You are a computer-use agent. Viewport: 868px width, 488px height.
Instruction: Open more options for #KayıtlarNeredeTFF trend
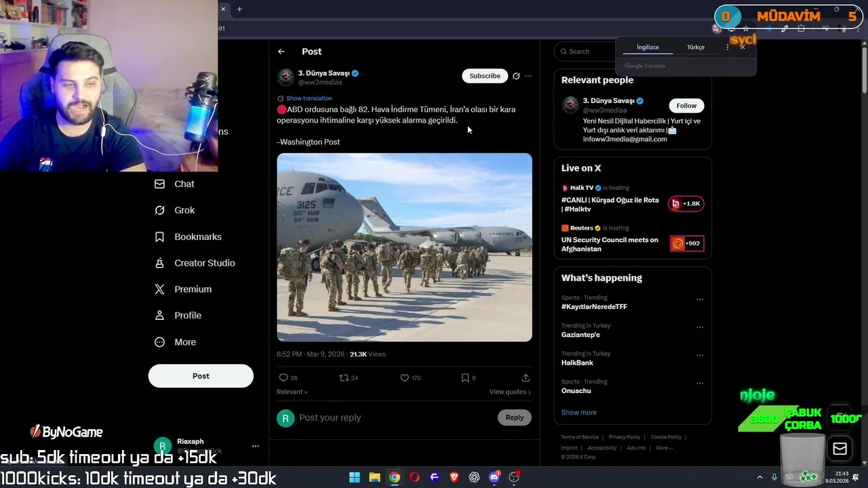click(x=700, y=300)
